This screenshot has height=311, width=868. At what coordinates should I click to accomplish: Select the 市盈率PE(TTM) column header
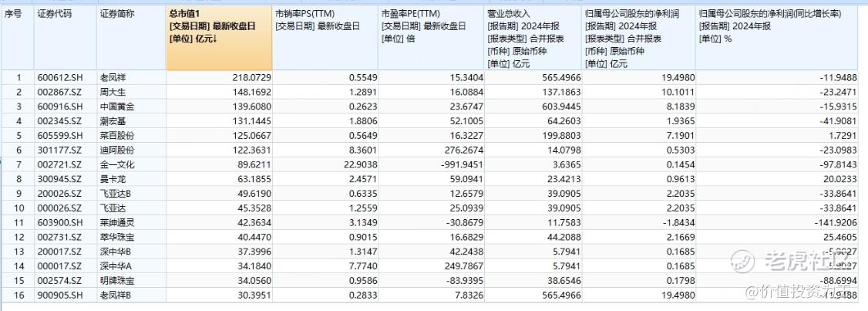(431, 39)
